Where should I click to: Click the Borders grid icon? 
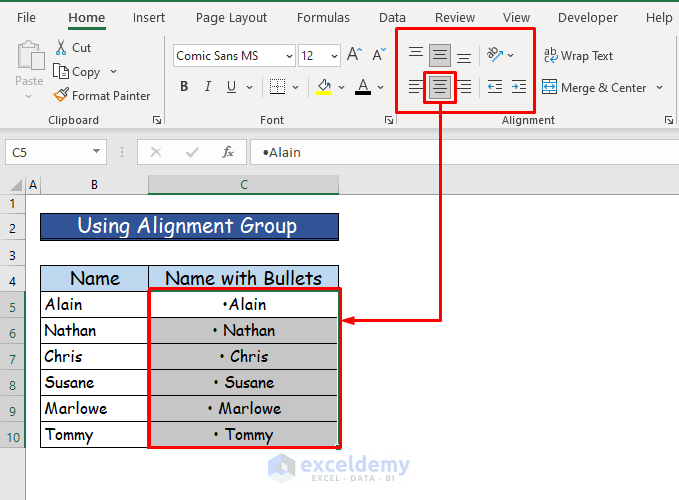277,87
